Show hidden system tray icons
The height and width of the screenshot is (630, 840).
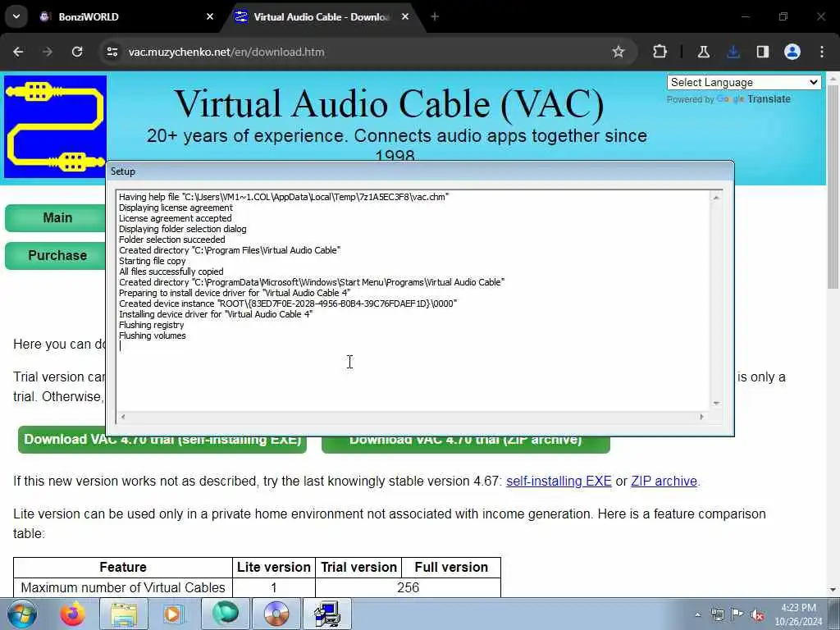point(697,615)
